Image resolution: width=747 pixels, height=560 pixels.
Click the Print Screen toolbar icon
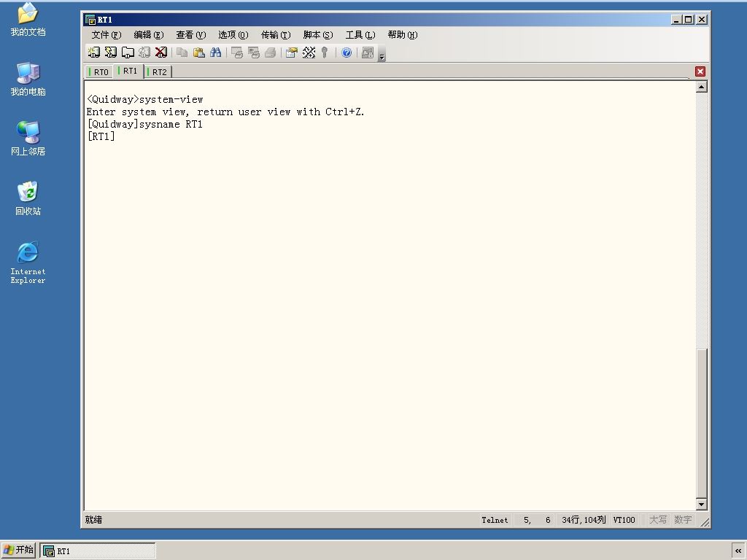(237, 52)
